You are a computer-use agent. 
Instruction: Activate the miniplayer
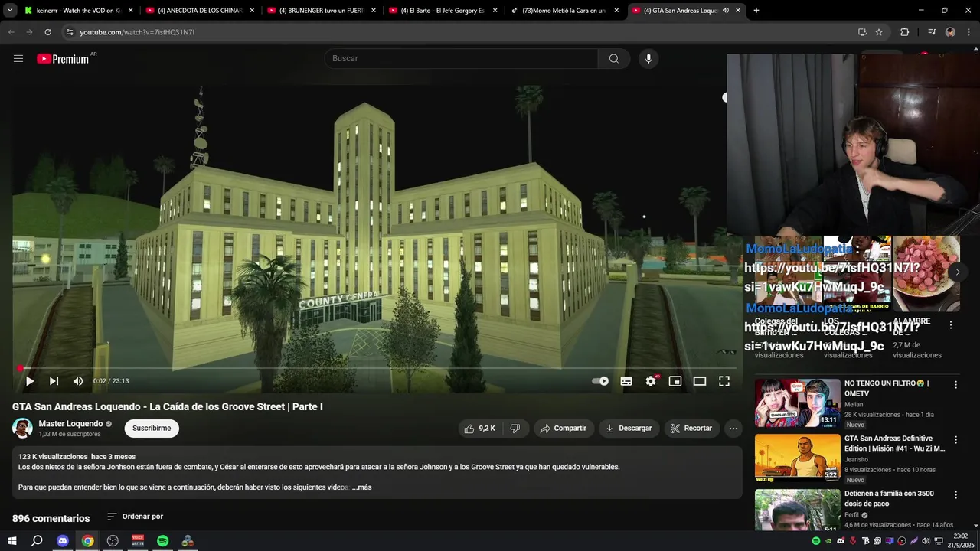[x=675, y=381]
